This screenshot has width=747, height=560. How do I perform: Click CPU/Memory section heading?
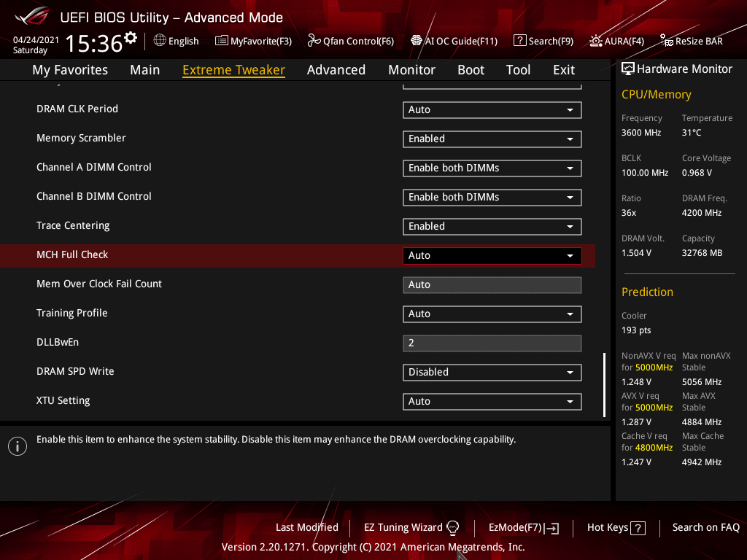656,95
